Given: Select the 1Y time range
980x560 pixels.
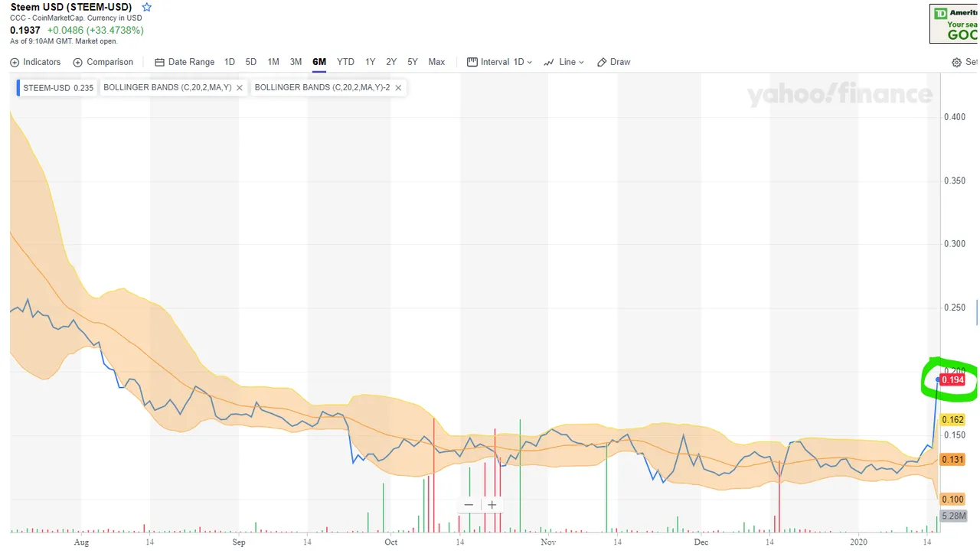Looking at the screenshot, I should click(x=370, y=62).
